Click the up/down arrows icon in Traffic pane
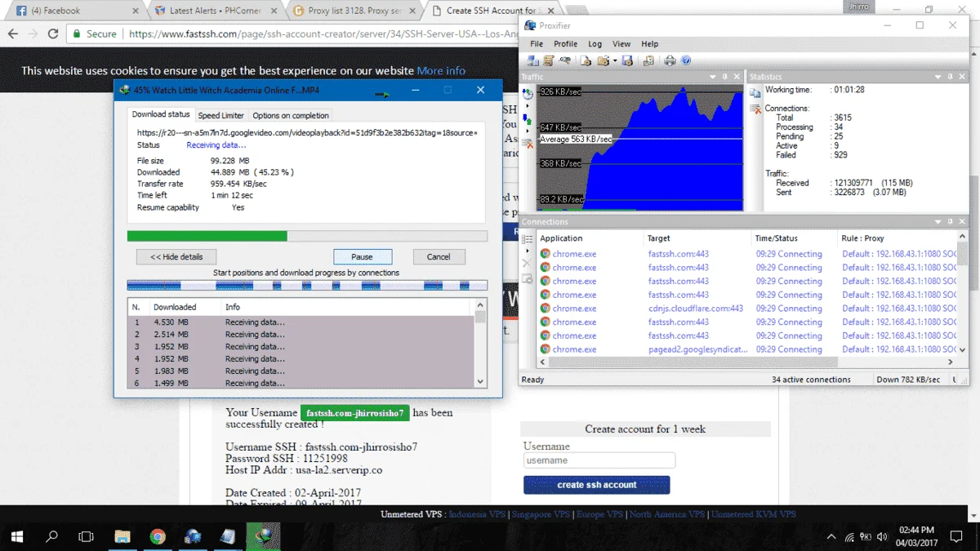 pos(528,120)
